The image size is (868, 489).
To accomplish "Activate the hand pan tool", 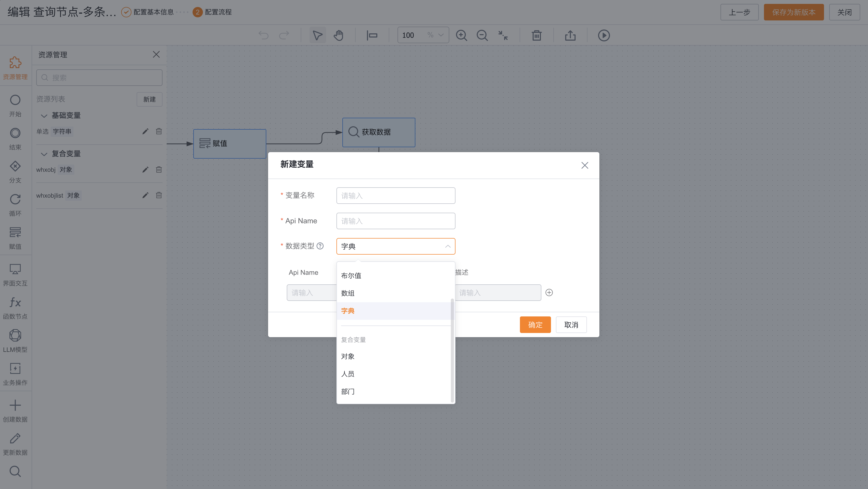I will (x=338, y=35).
